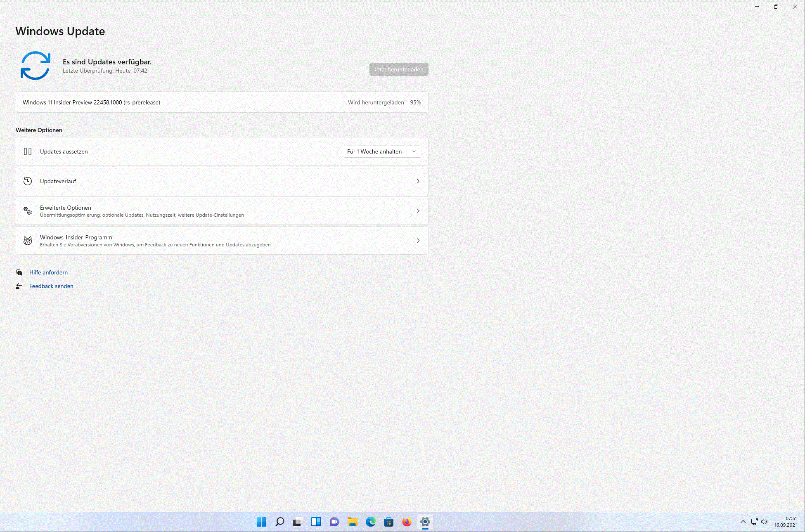
Task: Click the Jetzt herunterladen button
Action: [x=399, y=69]
